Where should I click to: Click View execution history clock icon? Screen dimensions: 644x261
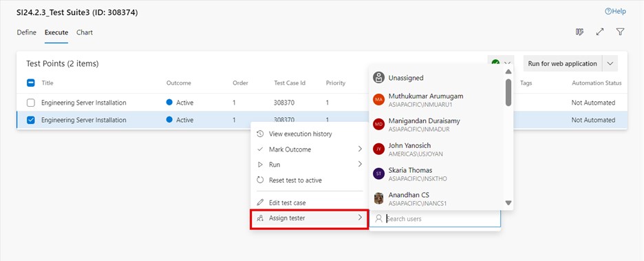point(260,134)
